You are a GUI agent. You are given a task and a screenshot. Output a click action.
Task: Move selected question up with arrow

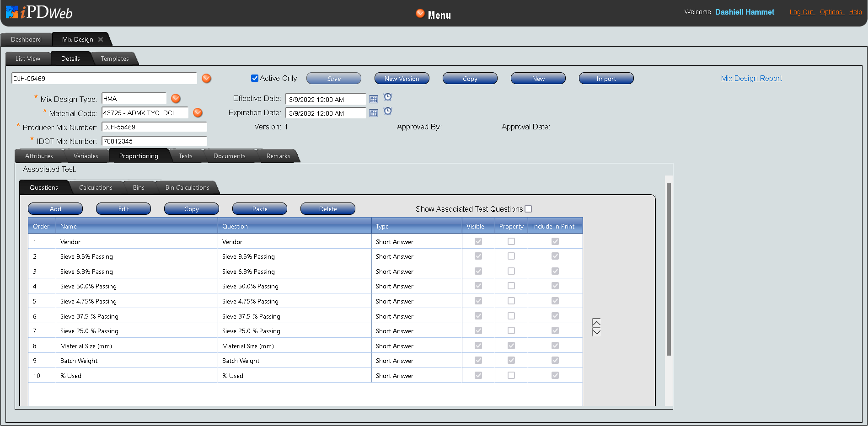(596, 322)
